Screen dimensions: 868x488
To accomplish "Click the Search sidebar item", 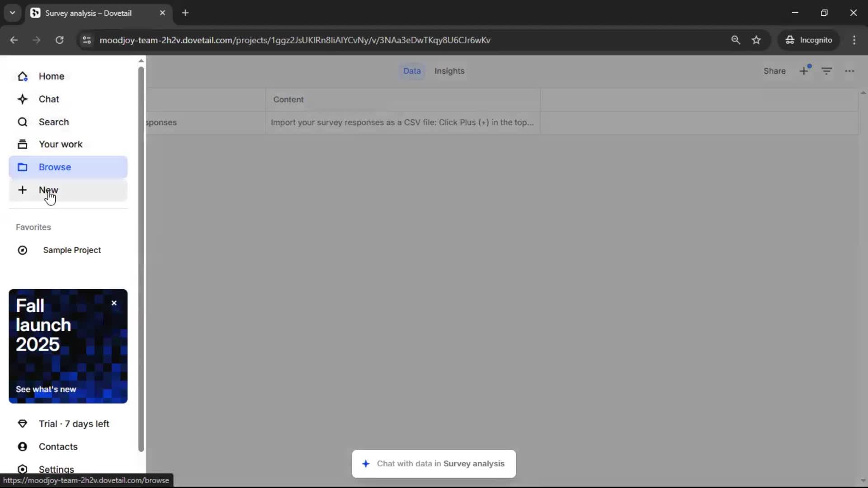I will (x=53, y=122).
